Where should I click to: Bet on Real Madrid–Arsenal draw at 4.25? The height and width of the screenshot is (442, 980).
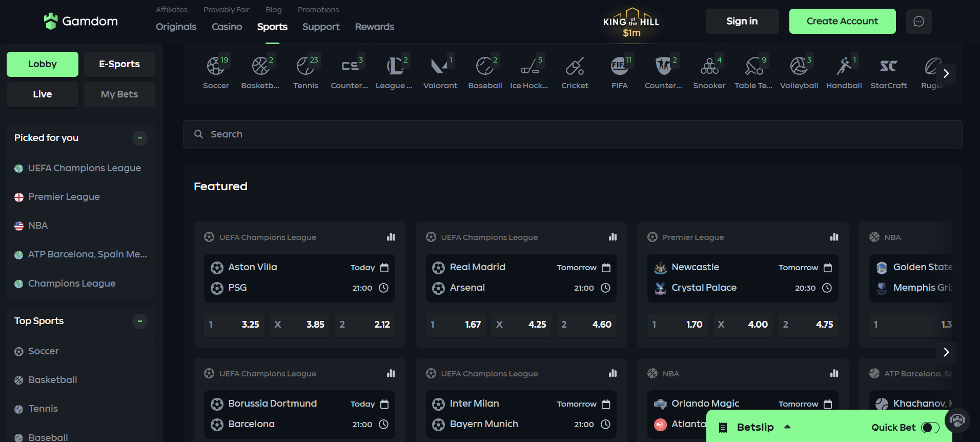click(521, 325)
